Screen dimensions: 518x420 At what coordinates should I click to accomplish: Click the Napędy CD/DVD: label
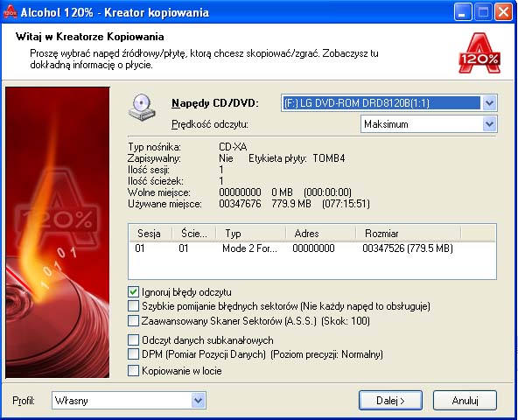pyautogui.click(x=215, y=103)
